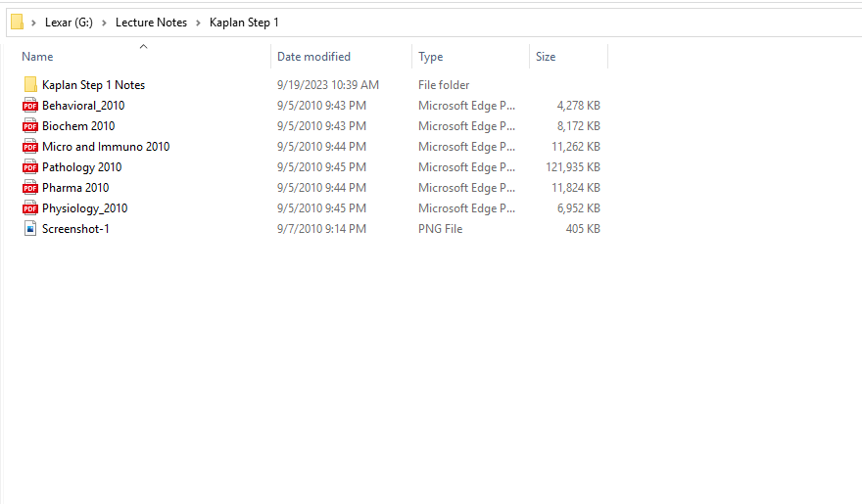The height and width of the screenshot is (504, 862).
Task: Click the PNG File type cell
Action: click(441, 229)
